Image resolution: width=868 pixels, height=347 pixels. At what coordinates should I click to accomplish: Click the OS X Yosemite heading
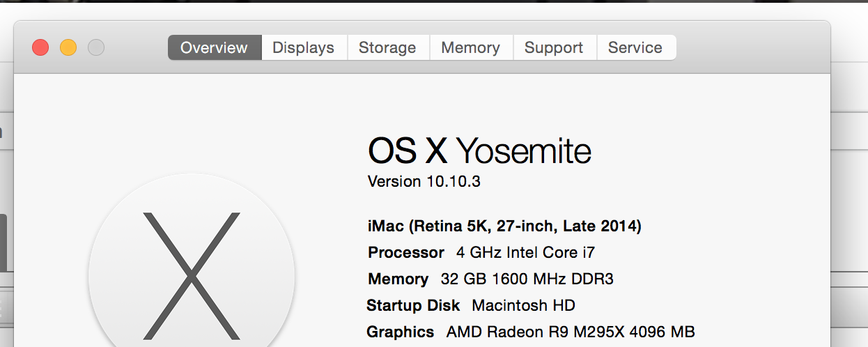click(479, 151)
